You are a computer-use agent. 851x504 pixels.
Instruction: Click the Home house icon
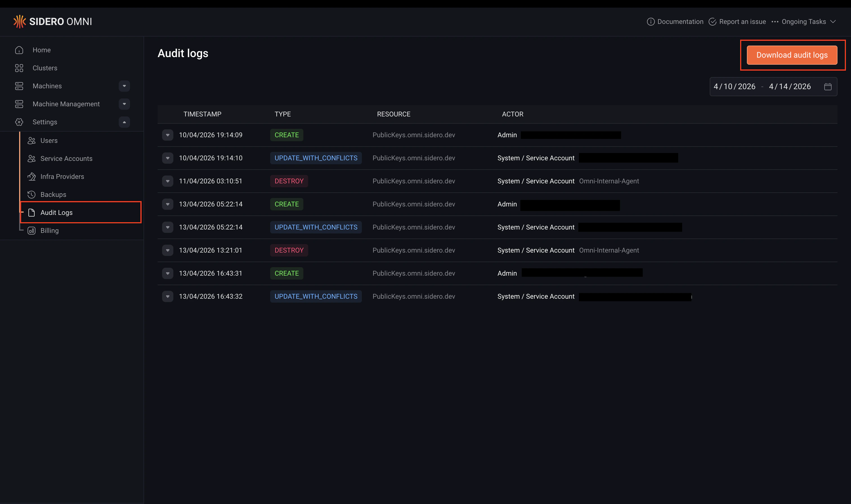click(x=19, y=50)
